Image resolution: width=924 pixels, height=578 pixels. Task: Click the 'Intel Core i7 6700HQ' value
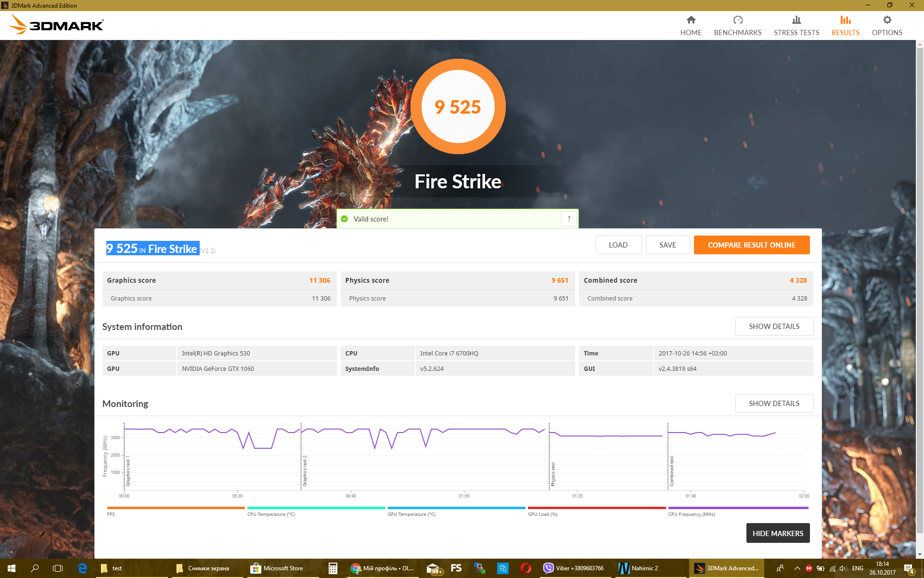(449, 353)
